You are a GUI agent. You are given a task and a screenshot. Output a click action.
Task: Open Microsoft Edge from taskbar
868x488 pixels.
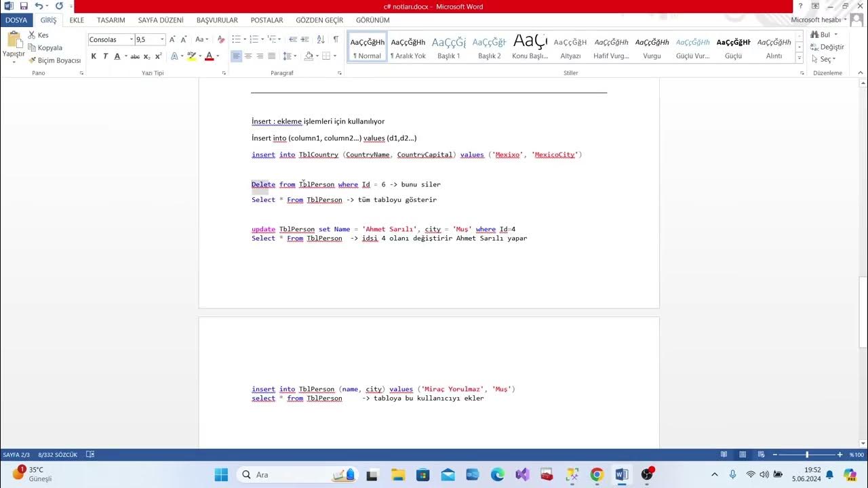(498, 474)
